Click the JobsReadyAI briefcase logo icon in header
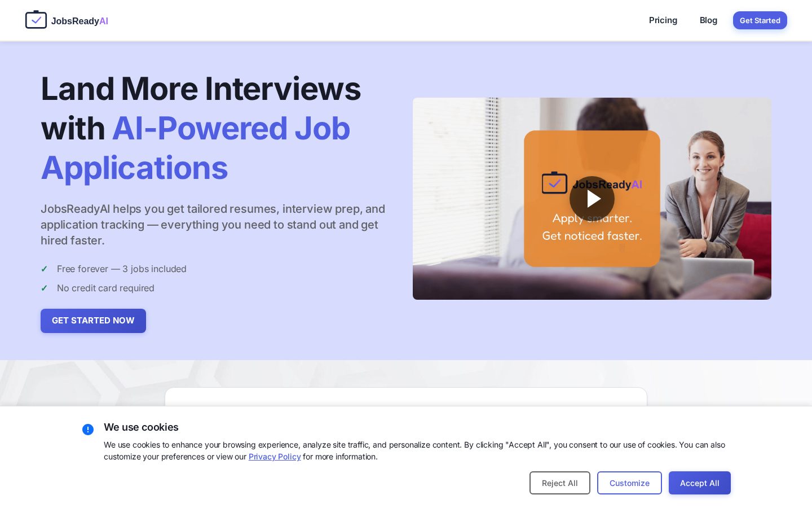The width and height of the screenshot is (812, 508). point(36,20)
